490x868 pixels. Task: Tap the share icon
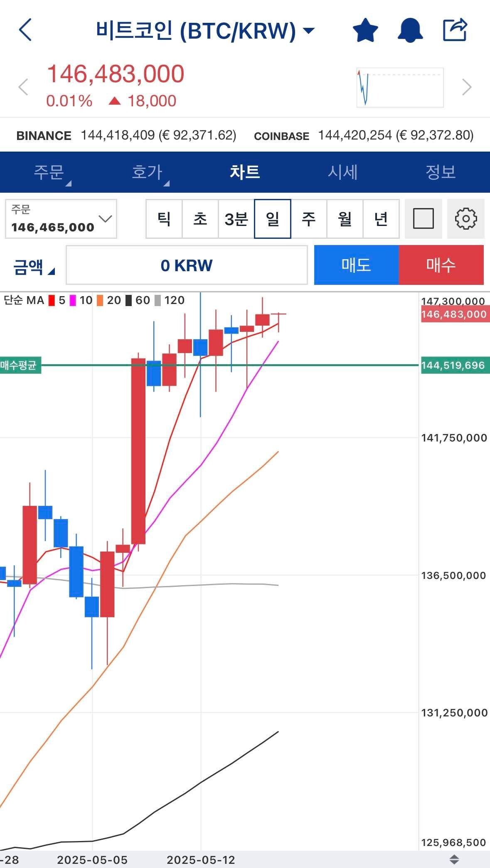coord(455,30)
